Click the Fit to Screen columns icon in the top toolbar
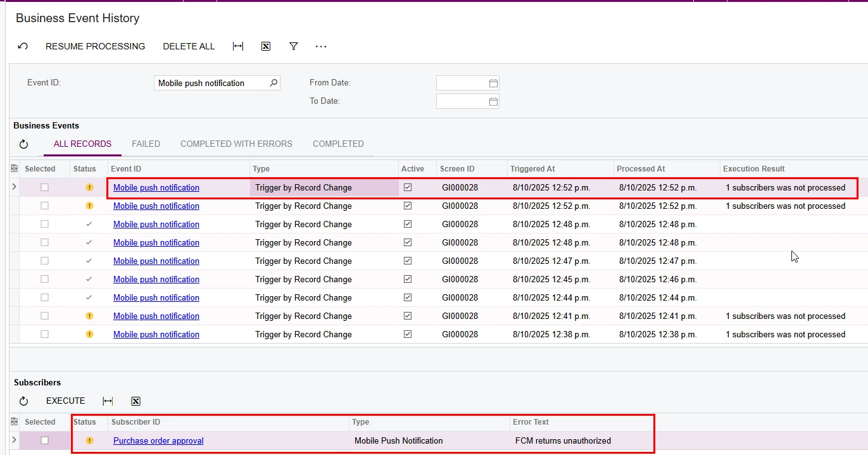This screenshot has width=868, height=455. (x=238, y=46)
